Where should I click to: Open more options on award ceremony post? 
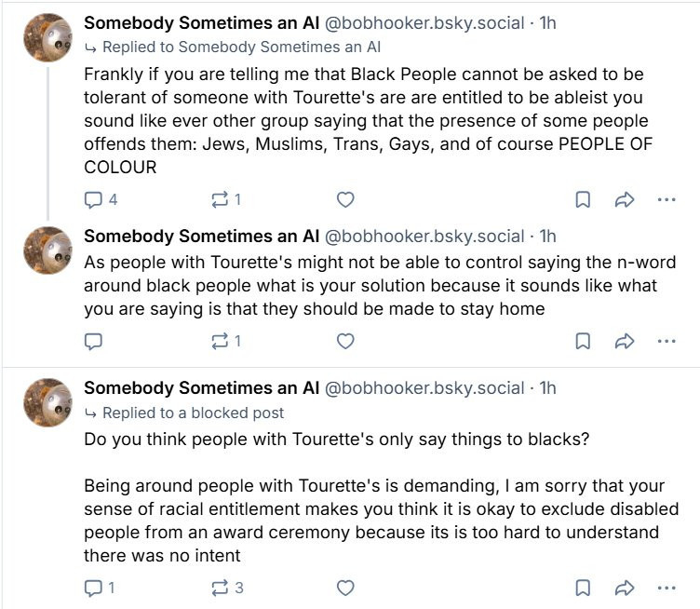pyautogui.click(x=666, y=588)
